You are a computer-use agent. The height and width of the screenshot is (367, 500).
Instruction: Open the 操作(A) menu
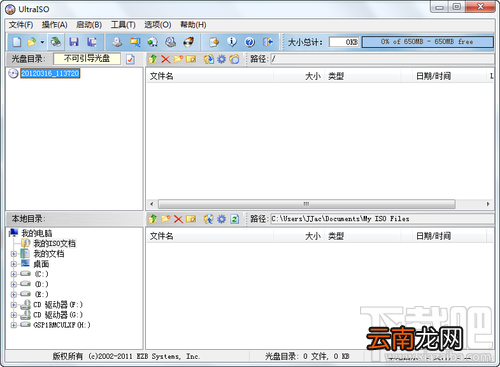[55, 25]
